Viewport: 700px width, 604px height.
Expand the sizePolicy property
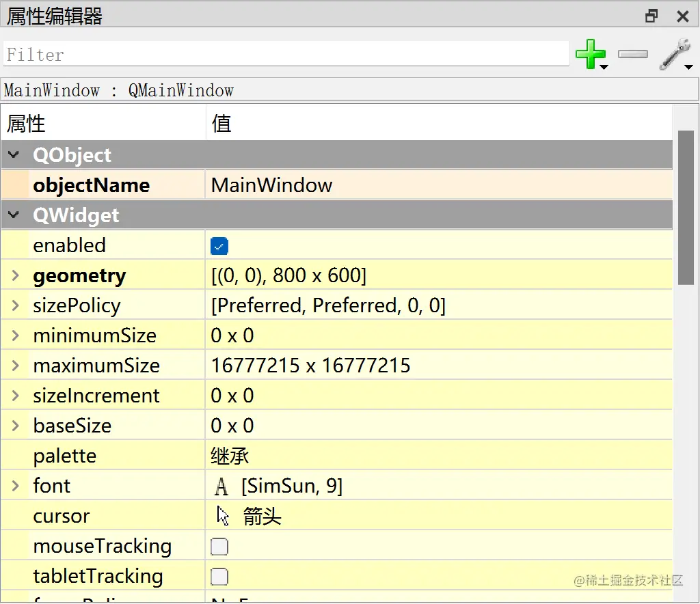click(16, 305)
